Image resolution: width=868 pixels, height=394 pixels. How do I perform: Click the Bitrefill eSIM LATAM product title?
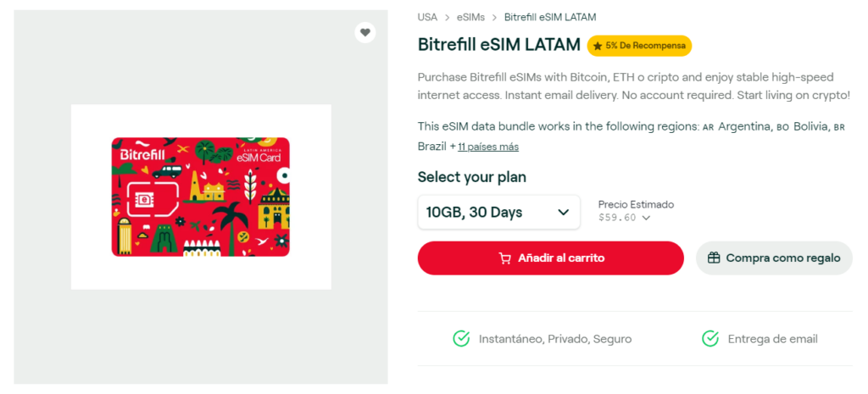pyautogui.click(x=498, y=44)
